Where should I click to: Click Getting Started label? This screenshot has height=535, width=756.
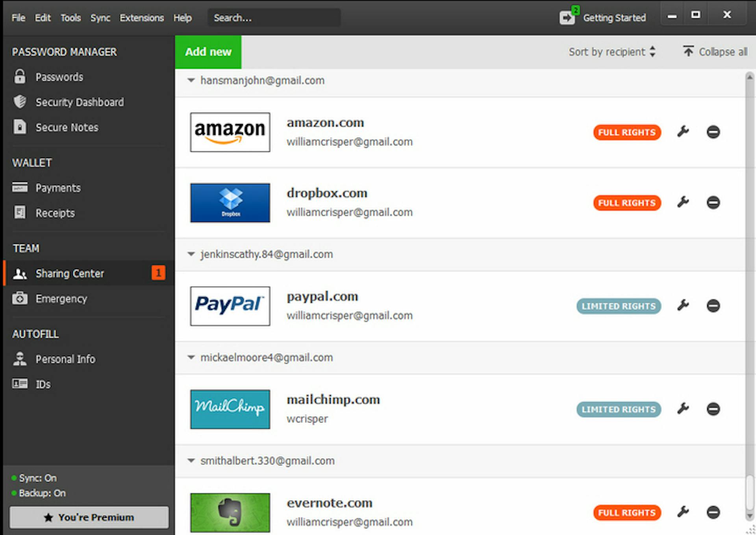point(614,18)
